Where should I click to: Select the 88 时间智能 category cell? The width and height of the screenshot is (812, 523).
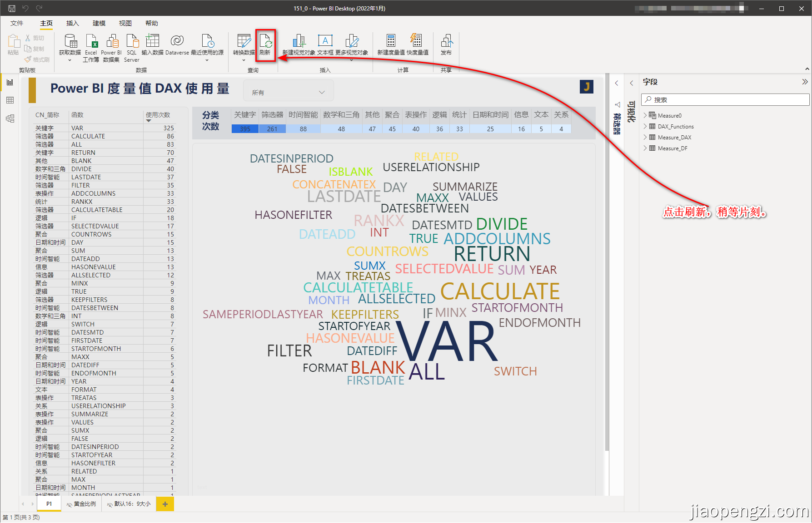pyautogui.click(x=303, y=129)
